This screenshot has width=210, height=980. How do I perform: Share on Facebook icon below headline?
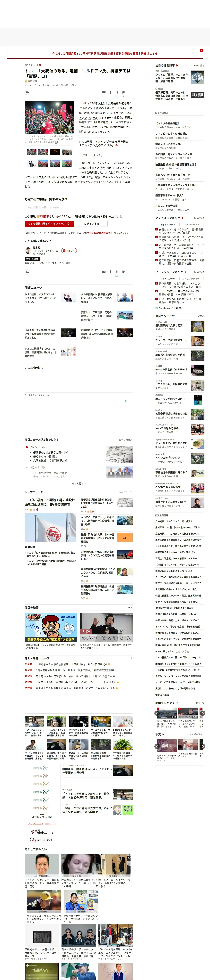(x=111, y=92)
